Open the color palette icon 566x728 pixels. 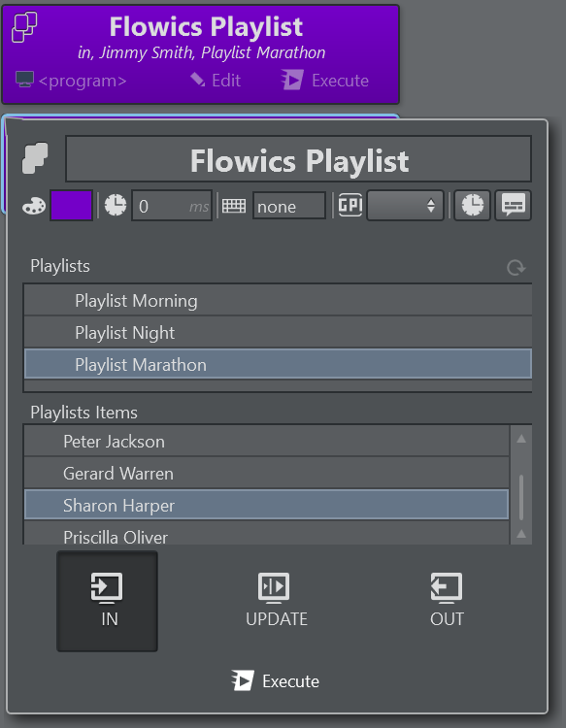point(34,206)
